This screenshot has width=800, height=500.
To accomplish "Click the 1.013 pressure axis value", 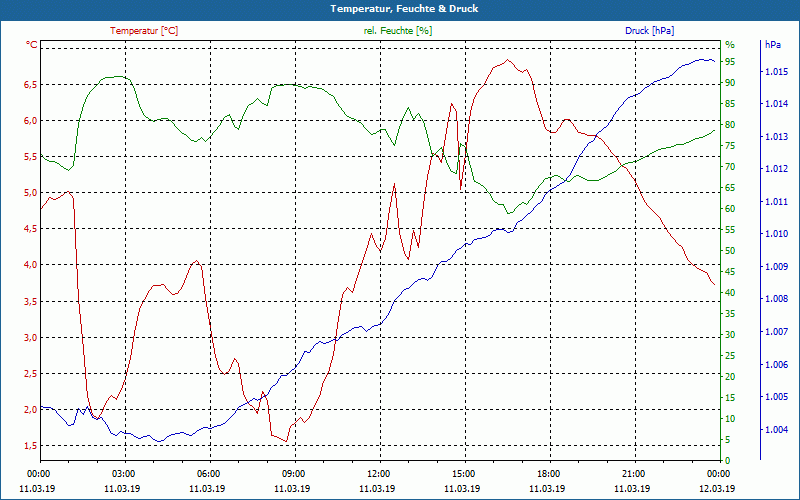I will (x=776, y=137).
